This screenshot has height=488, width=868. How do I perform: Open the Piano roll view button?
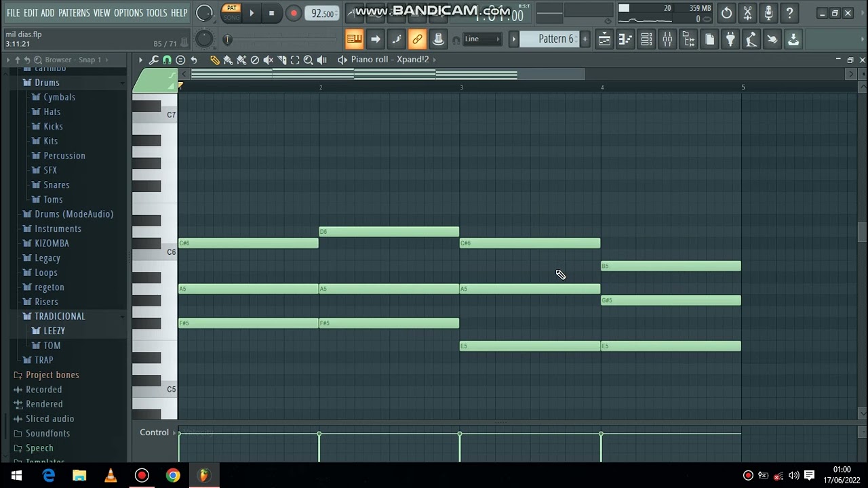pos(625,39)
